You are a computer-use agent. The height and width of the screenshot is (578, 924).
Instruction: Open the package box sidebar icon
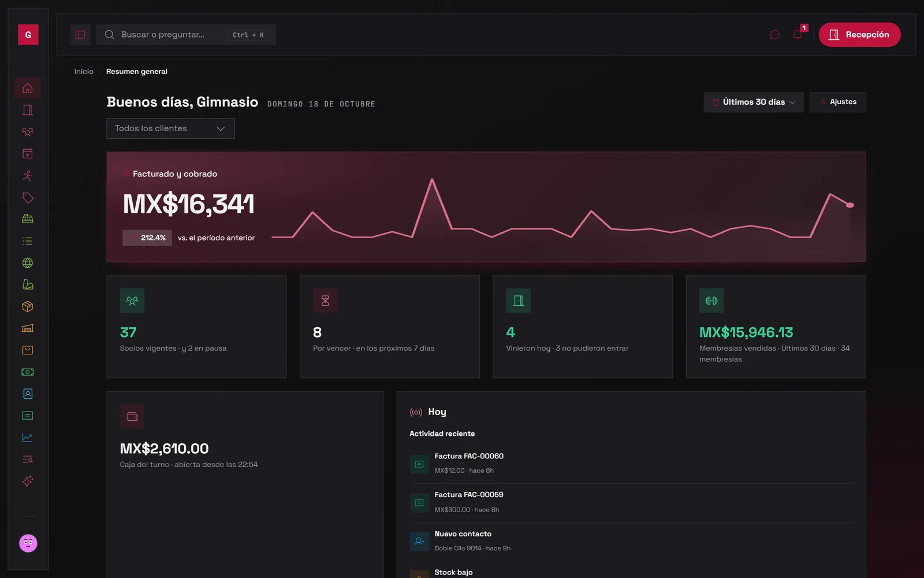(27, 306)
